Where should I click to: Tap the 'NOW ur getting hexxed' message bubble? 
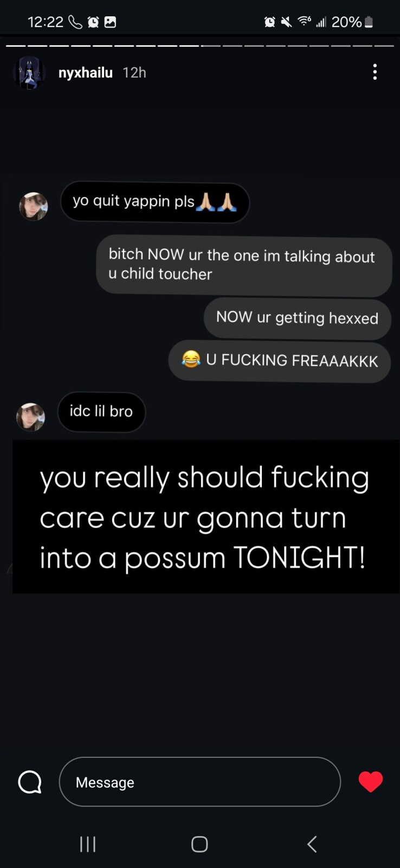(x=297, y=318)
